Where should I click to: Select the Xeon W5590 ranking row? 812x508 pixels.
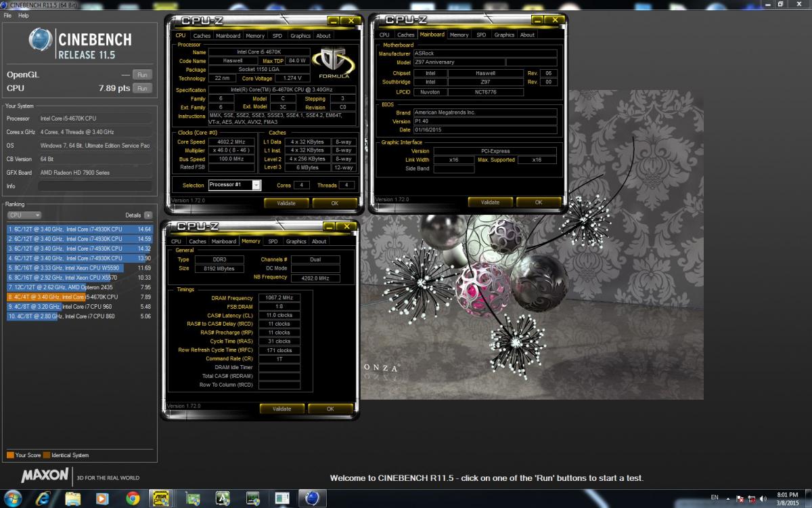pyautogui.click(x=80, y=268)
